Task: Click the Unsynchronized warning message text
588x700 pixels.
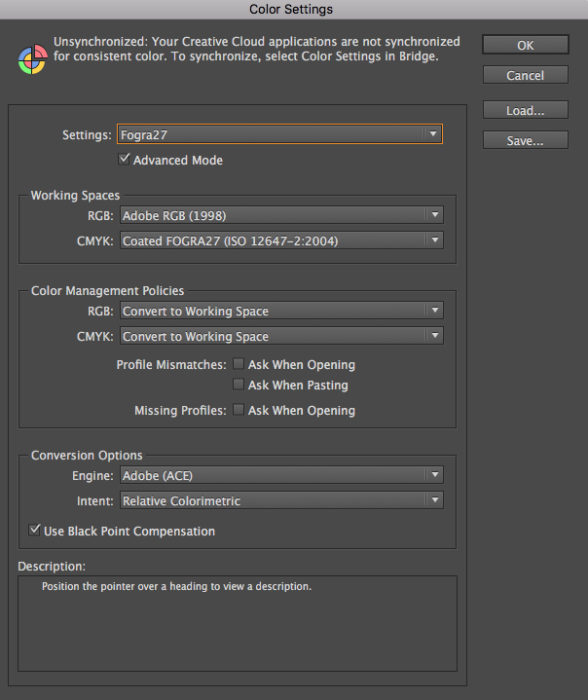Action: 256,50
